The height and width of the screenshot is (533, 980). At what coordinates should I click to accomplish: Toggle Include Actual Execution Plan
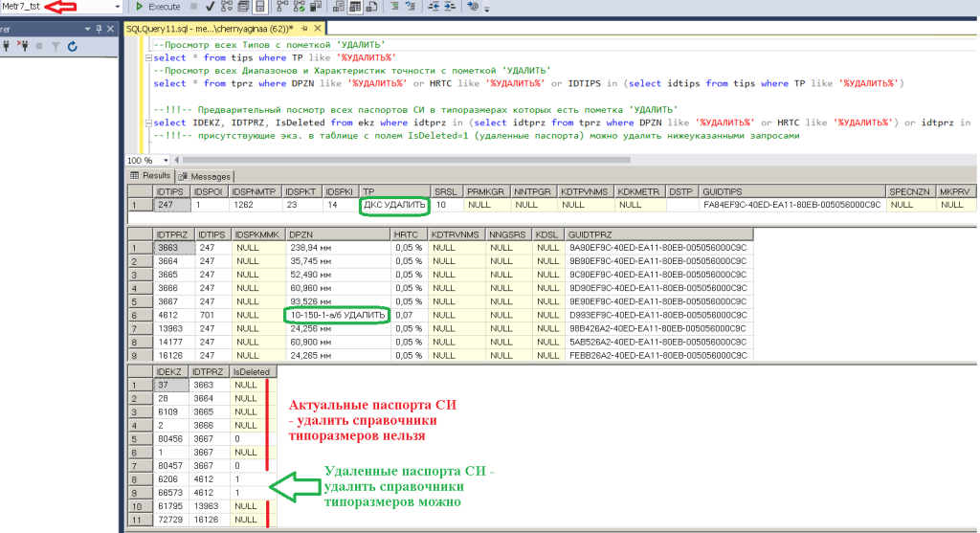pos(282,7)
